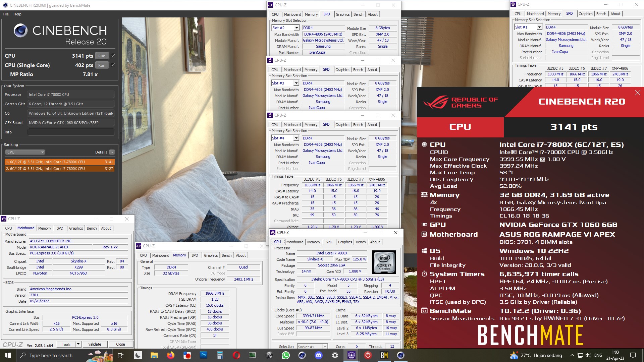Image resolution: width=644 pixels, height=362 pixels.
Task: Show hidden system tray icons chevron
Action: [572, 355]
